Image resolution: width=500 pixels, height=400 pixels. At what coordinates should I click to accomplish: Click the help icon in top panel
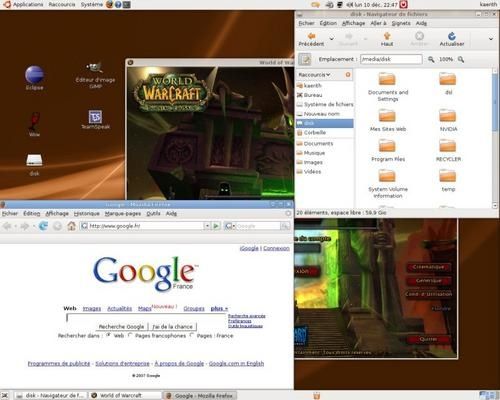[x=118, y=4]
